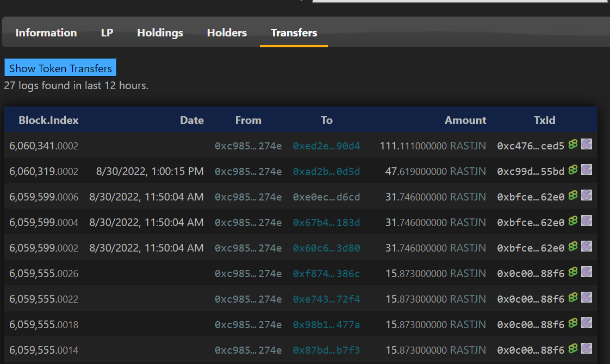The image size is (610, 364).
Task: Click date 8/30/2022, 1:00:15 PM
Action: (150, 172)
